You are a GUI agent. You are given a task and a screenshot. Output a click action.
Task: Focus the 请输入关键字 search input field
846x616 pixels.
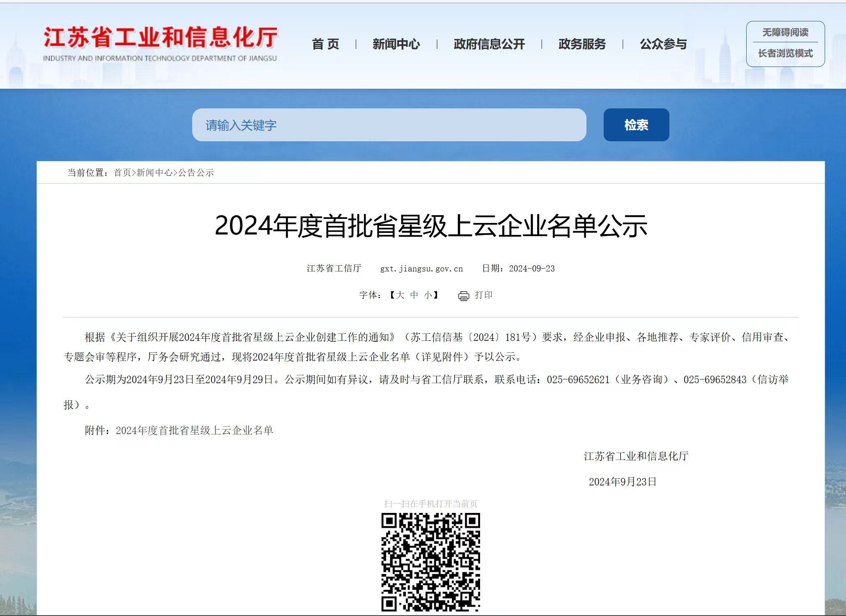(389, 125)
